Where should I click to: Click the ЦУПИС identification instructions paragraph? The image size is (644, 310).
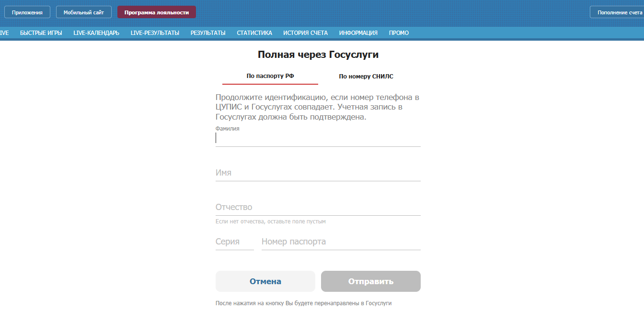pos(317,107)
